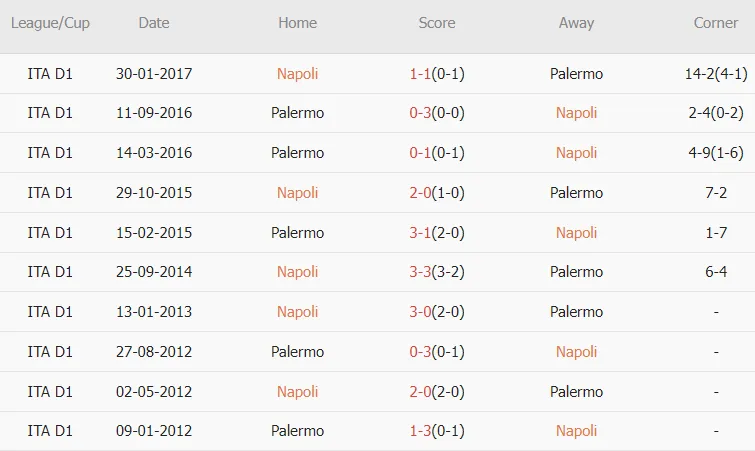Click the Date column header
Screen dimensions: 755x451
(x=154, y=23)
